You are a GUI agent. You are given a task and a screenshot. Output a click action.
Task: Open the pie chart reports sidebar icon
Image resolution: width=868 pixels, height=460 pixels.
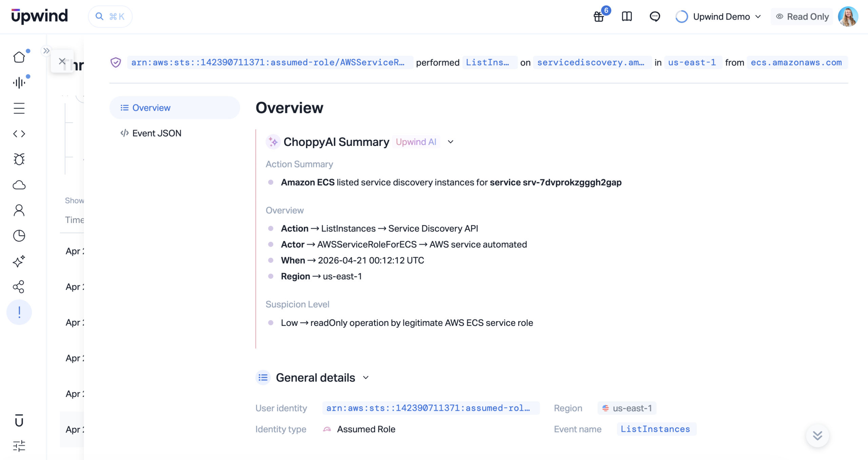pos(19,236)
